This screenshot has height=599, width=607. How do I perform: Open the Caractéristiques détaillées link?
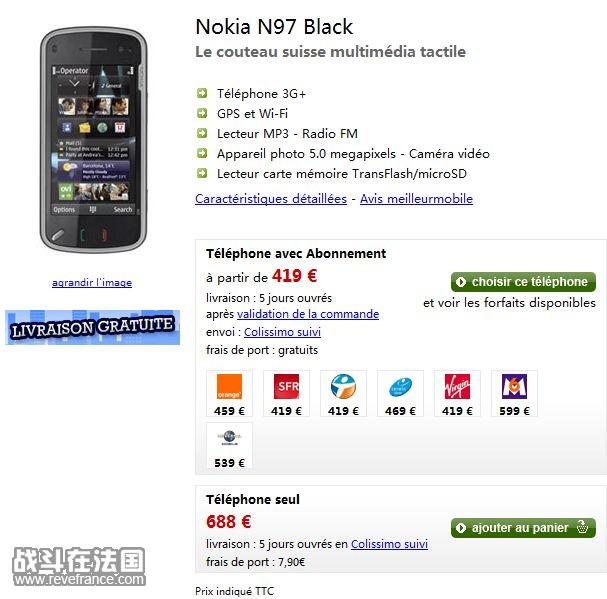click(x=271, y=199)
